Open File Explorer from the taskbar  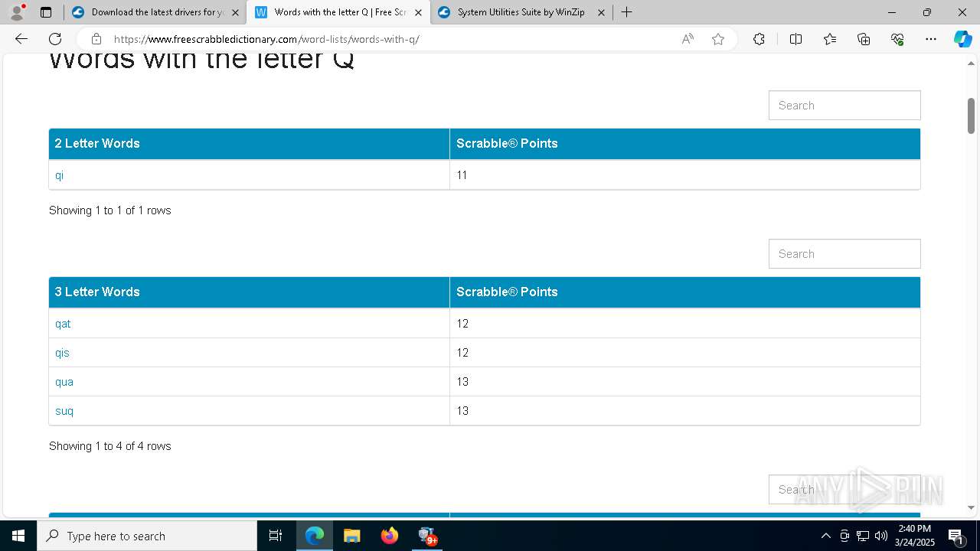(351, 536)
